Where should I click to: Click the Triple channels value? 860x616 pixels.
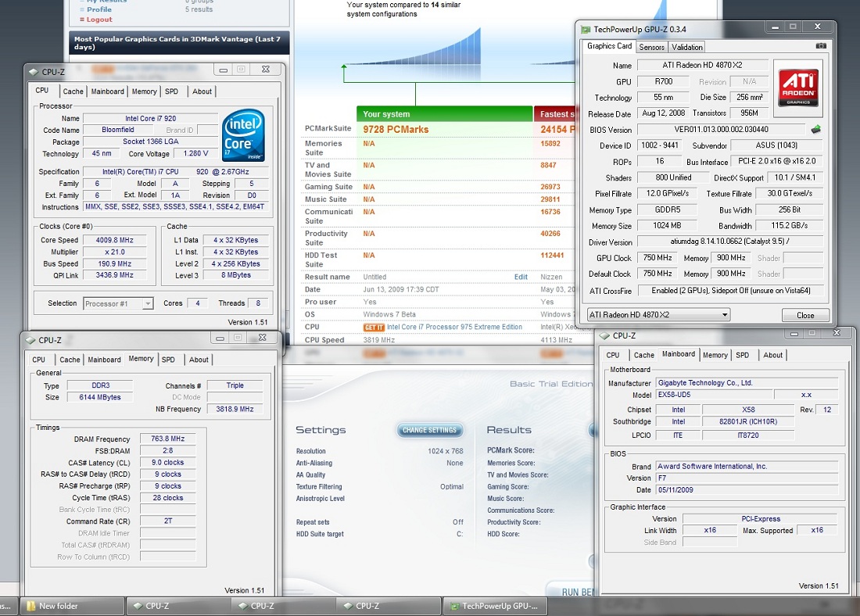tap(235, 385)
